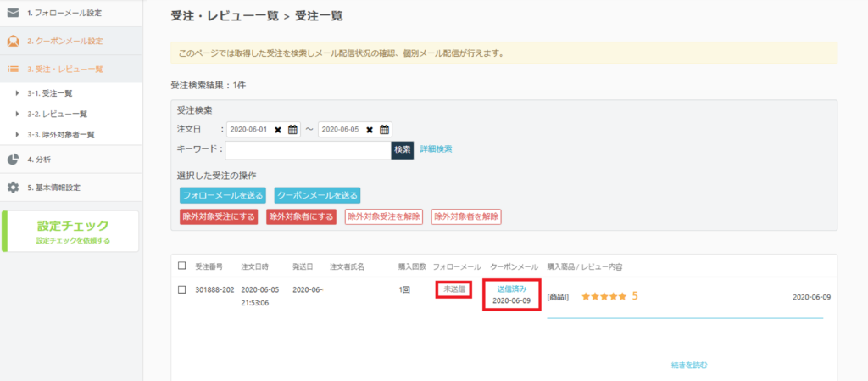Check the box for order 301888-202
The width and height of the screenshot is (868, 381).
click(182, 289)
